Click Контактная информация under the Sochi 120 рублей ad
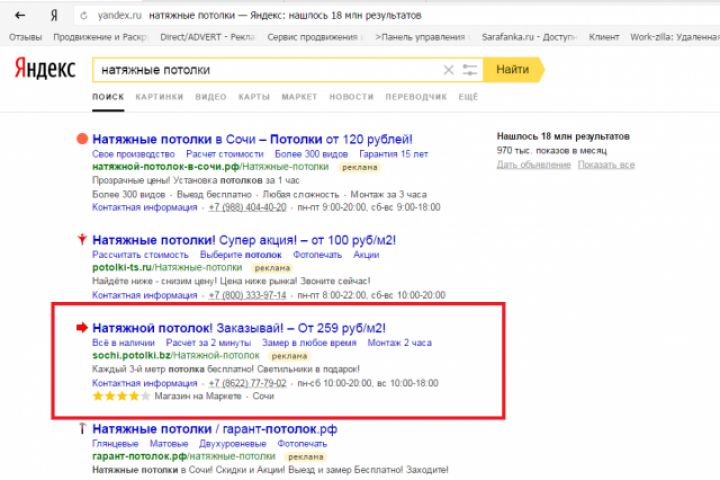Image resolution: width=720 pixels, height=480 pixels. [x=145, y=207]
